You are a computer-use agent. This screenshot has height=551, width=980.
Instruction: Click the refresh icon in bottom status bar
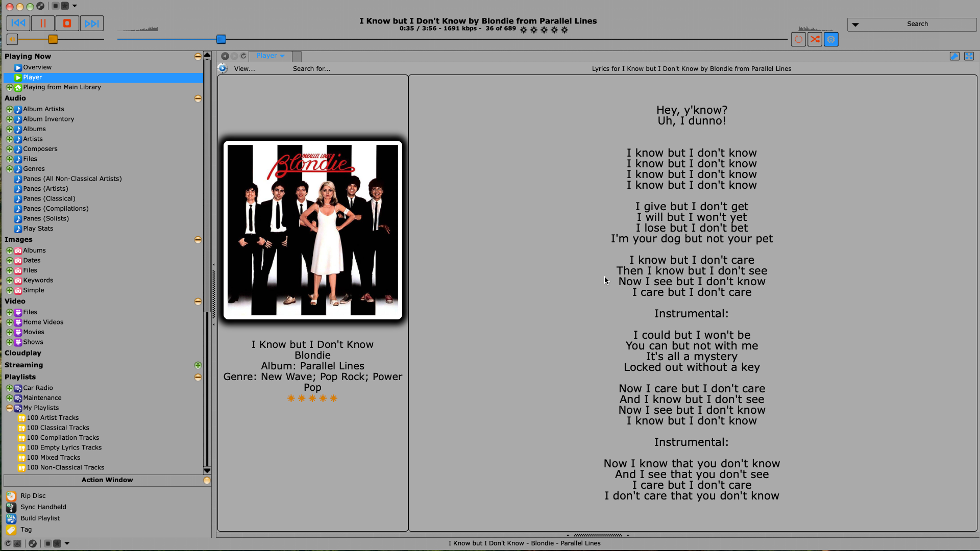click(8, 543)
